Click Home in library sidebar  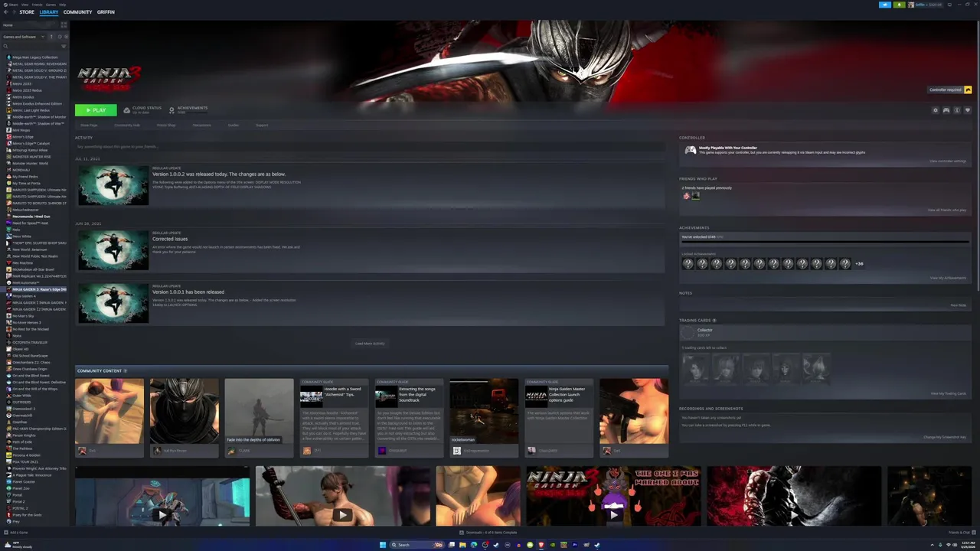[x=8, y=25]
